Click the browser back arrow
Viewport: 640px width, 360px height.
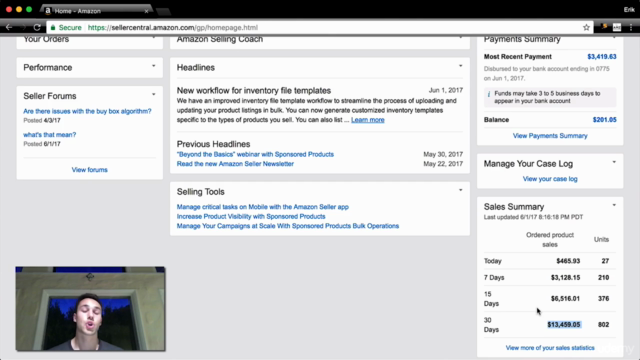point(9,27)
